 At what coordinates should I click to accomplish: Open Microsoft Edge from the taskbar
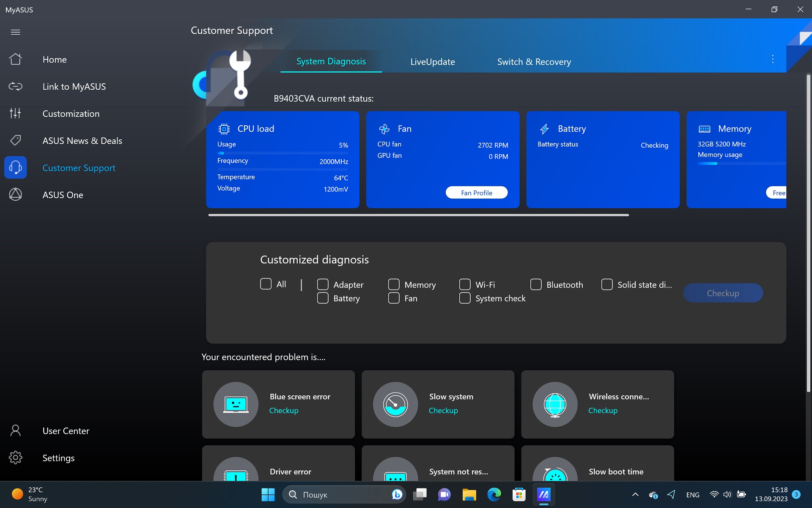tap(494, 494)
